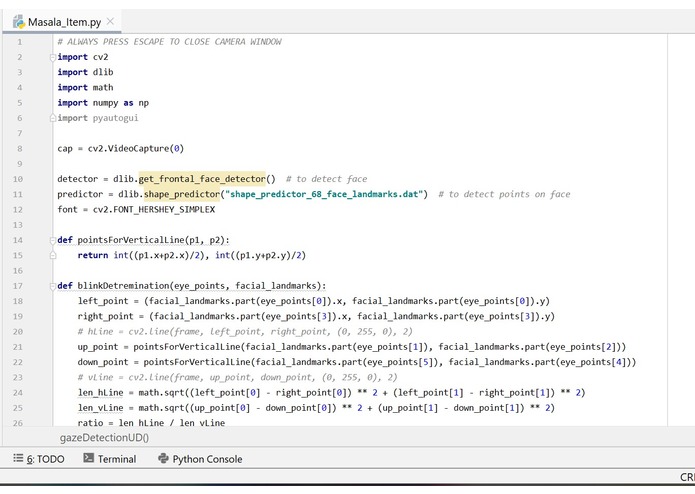Click the comment 'ALWAYS PRESS ESCAPE TO CLOSE CAMERA WINDOW'

[x=169, y=42]
